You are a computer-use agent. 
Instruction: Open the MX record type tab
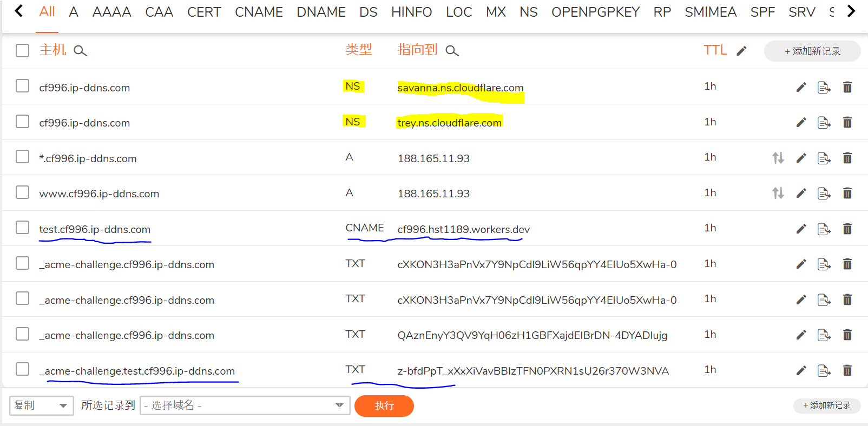pyautogui.click(x=495, y=12)
